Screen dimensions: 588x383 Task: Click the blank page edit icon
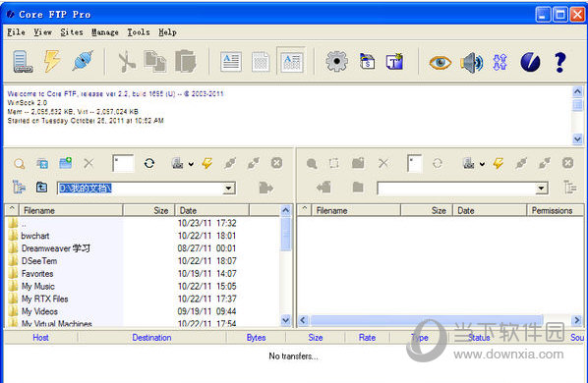(x=261, y=62)
